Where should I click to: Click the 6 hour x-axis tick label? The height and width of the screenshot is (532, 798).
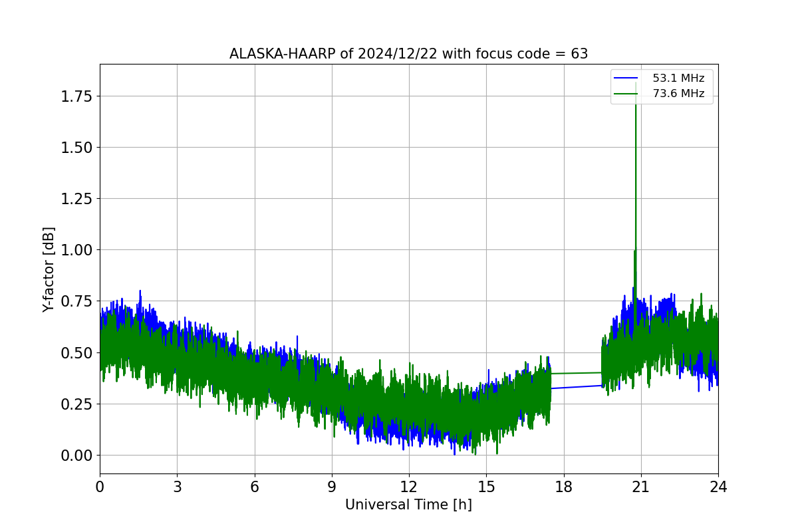[x=255, y=487]
